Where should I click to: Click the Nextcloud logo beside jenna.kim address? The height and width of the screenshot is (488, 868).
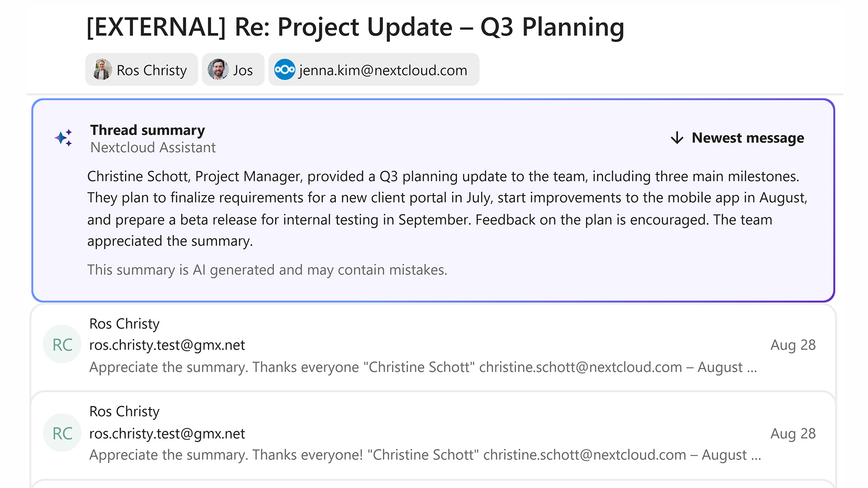point(285,70)
